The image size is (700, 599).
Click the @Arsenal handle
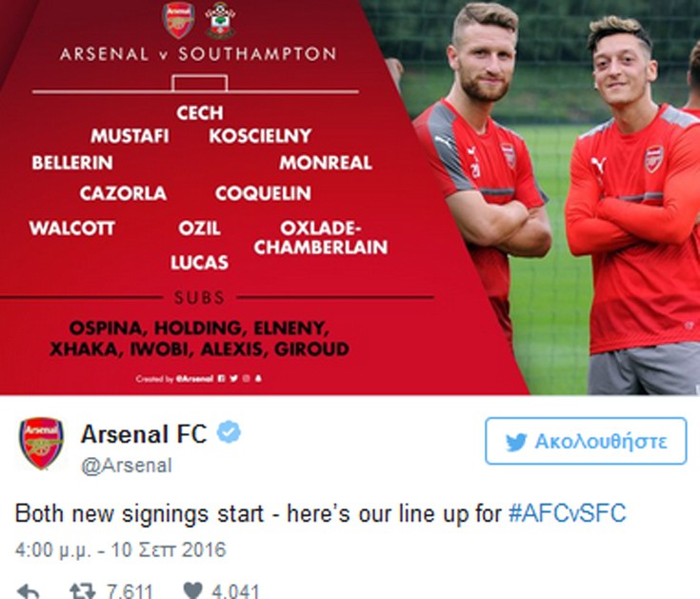click(x=127, y=466)
